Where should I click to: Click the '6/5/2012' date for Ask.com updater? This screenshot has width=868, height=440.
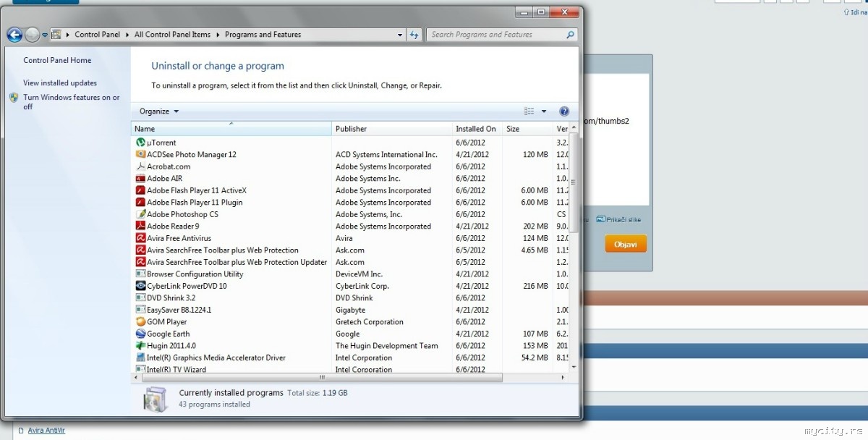[x=471, y=262]
